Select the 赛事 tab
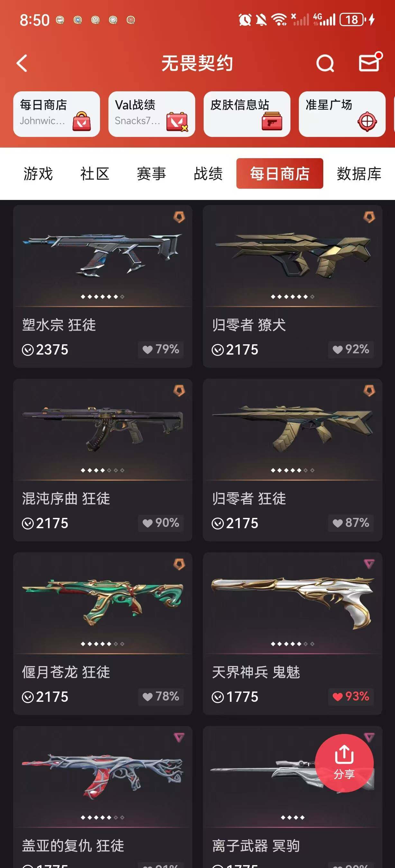This screenshot has width=395, height=868. coord(151,174)
